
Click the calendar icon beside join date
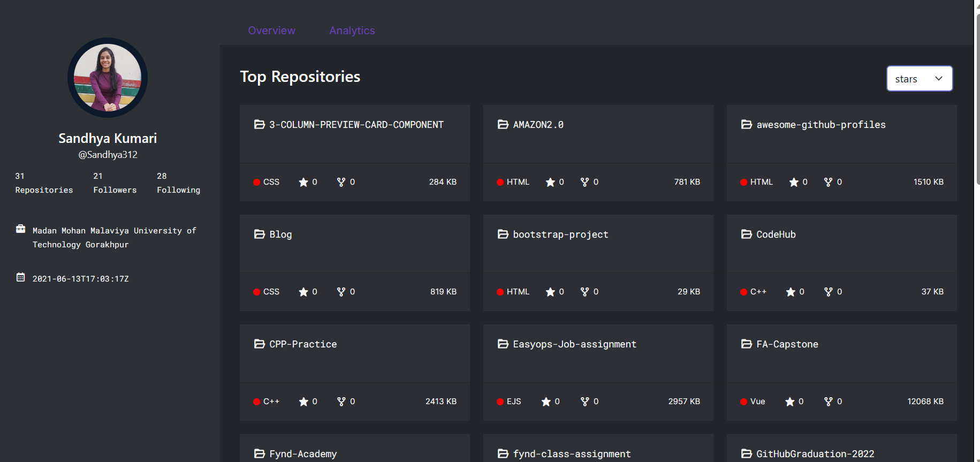pyautogui.click(x=21, y=277)
